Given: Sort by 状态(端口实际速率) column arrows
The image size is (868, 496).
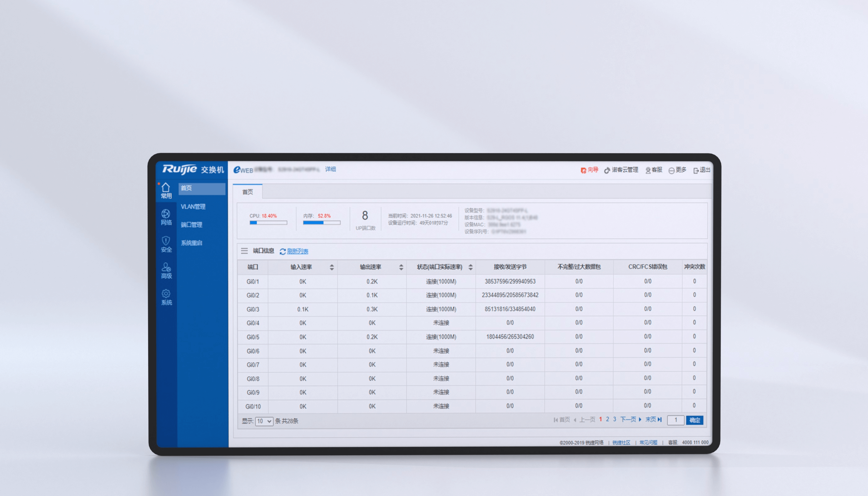Looking at the screenshot, I should click(x=471, y=267).
